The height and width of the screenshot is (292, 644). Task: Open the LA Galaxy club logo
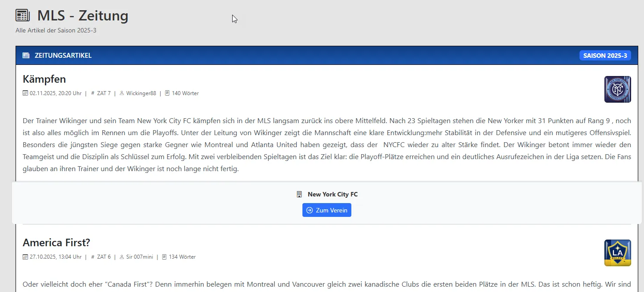point(617,253)
